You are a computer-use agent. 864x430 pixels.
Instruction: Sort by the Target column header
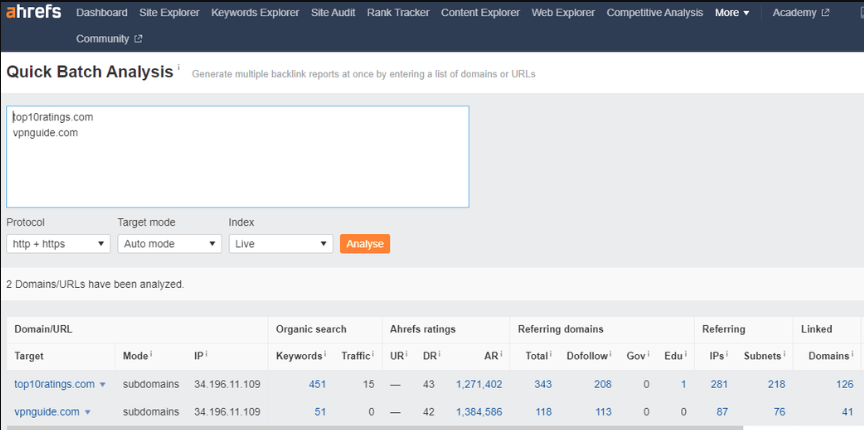[x=29, y=356]
